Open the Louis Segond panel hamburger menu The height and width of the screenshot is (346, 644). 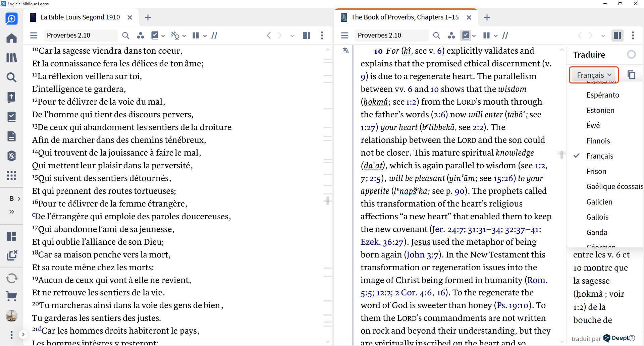tap(34, 36)
